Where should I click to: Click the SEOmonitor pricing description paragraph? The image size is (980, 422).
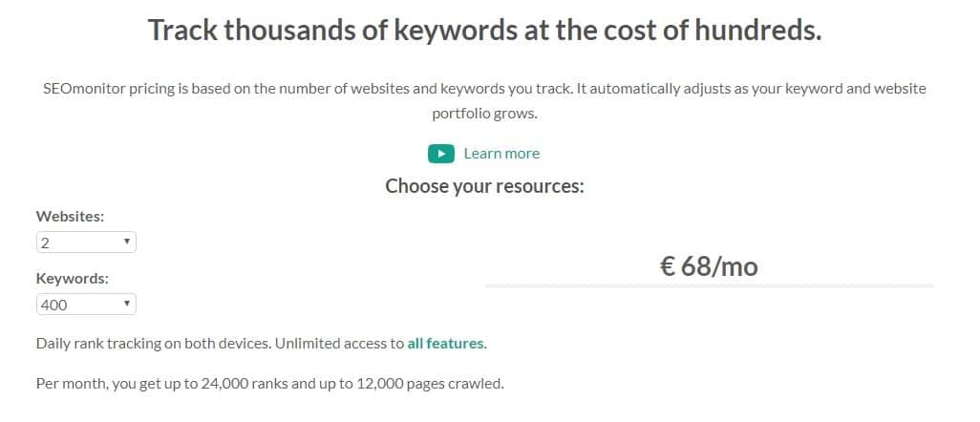tap(484, 88)
